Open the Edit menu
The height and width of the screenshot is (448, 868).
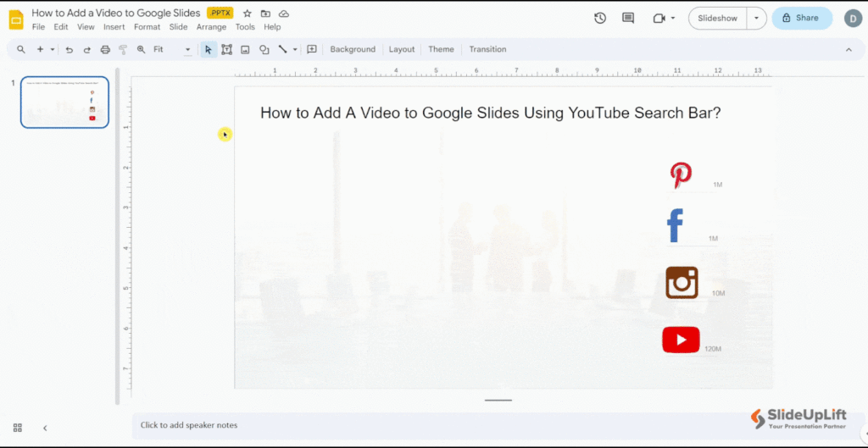point(61,26)
